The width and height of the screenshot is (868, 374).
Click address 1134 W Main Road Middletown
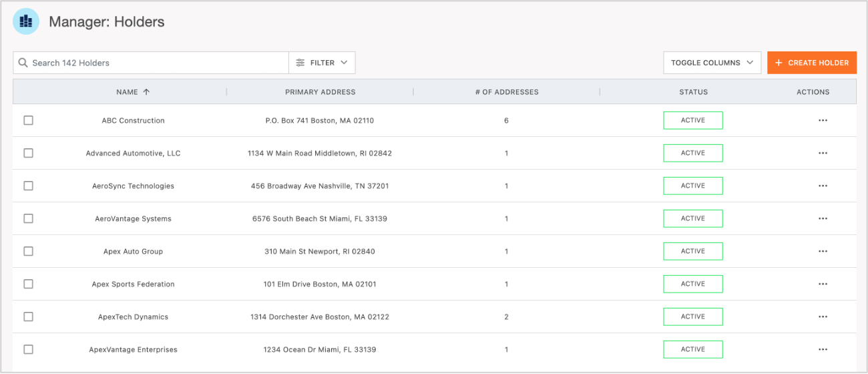pos(320,154)
